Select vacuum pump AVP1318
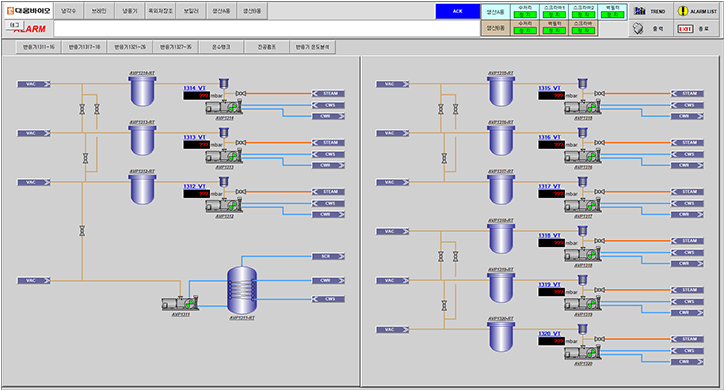 (x=582, y=255)
